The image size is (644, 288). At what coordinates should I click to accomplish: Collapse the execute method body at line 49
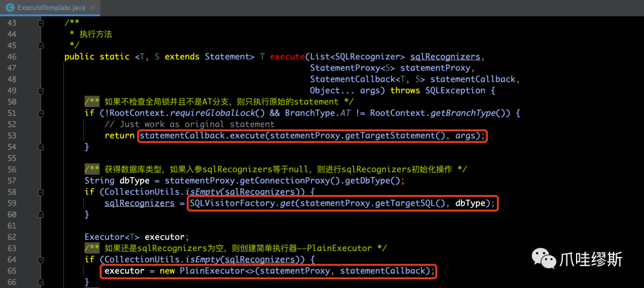coord(41,91)
